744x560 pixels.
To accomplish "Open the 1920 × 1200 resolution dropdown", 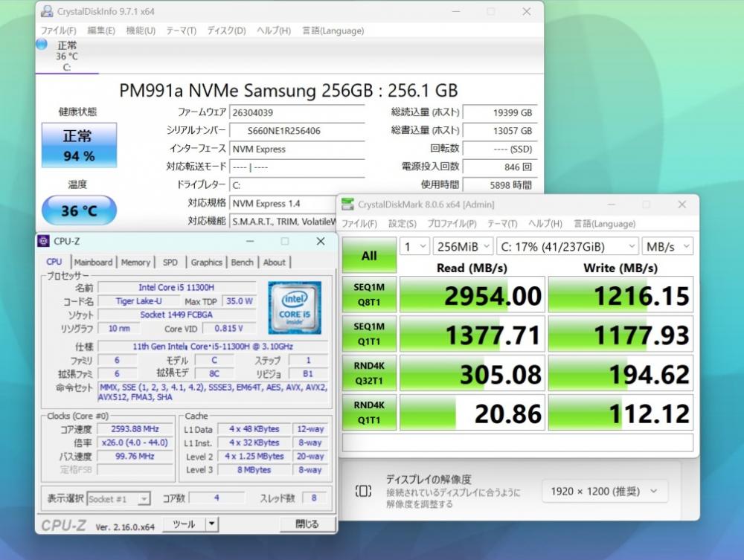I will [605, 492].
